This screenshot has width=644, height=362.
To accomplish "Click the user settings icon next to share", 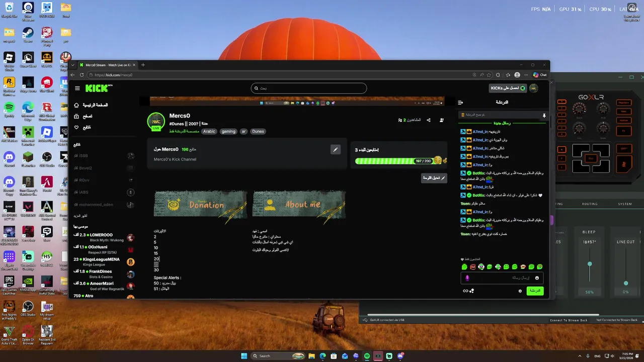I will [x=442, y=120].
